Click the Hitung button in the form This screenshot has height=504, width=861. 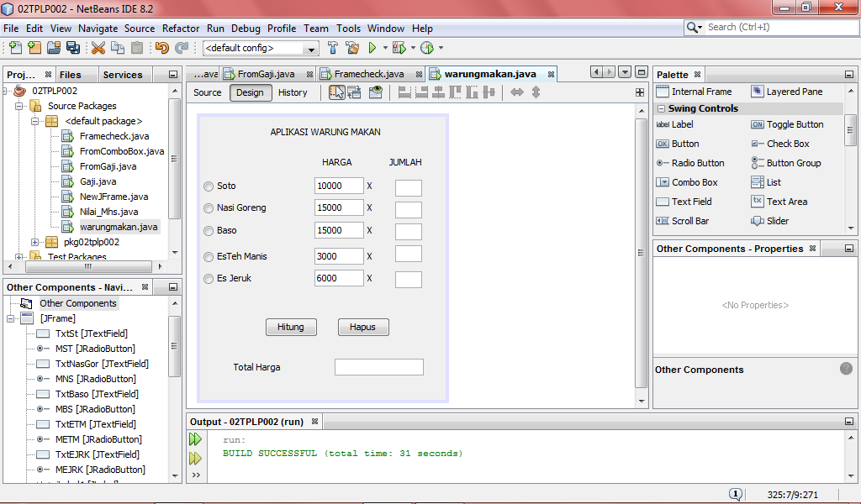tap(291, 327)
